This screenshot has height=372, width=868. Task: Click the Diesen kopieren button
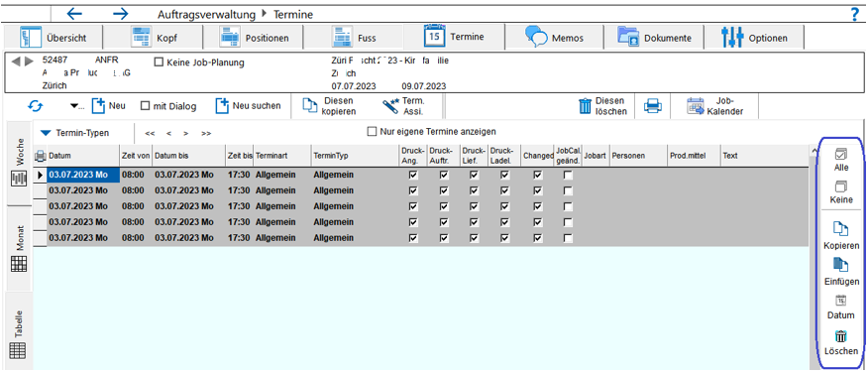329,106
